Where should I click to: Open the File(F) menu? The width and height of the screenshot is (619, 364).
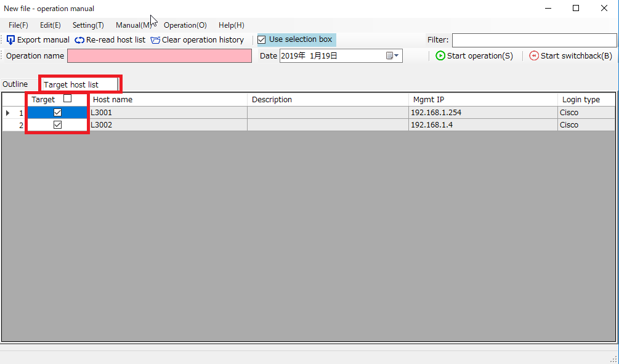18,25
